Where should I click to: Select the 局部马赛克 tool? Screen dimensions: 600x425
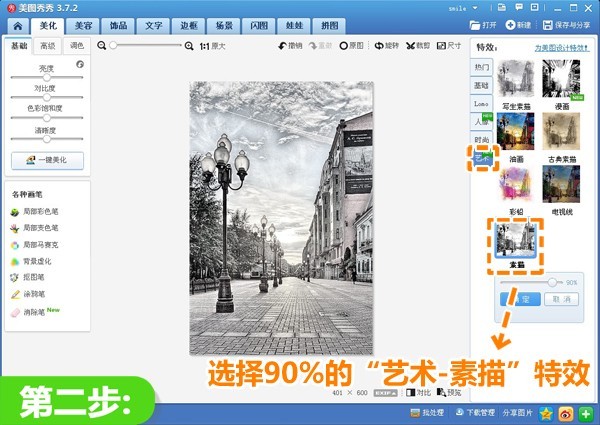[x=34, y=245]
